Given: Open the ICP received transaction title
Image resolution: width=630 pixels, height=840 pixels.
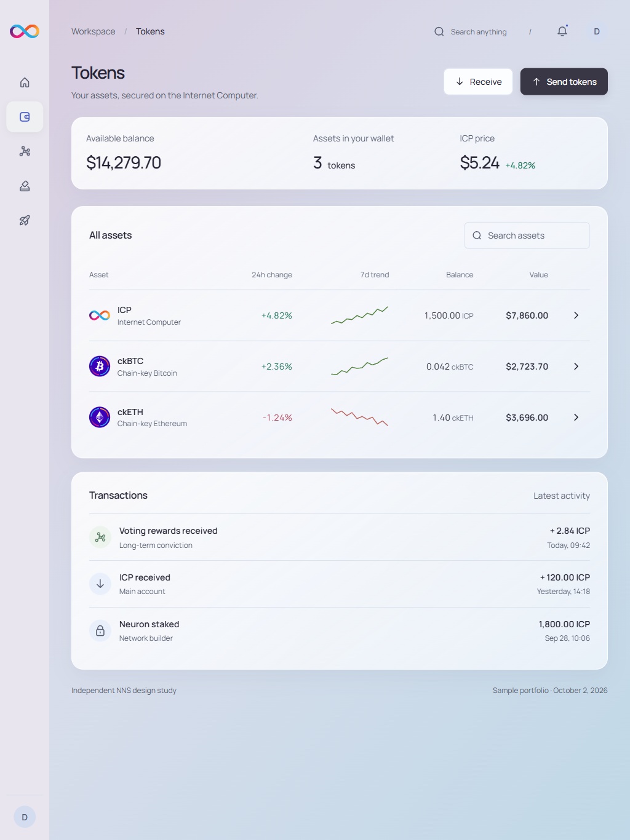Looking at the screenshot, I should click(x=145, y=577).
